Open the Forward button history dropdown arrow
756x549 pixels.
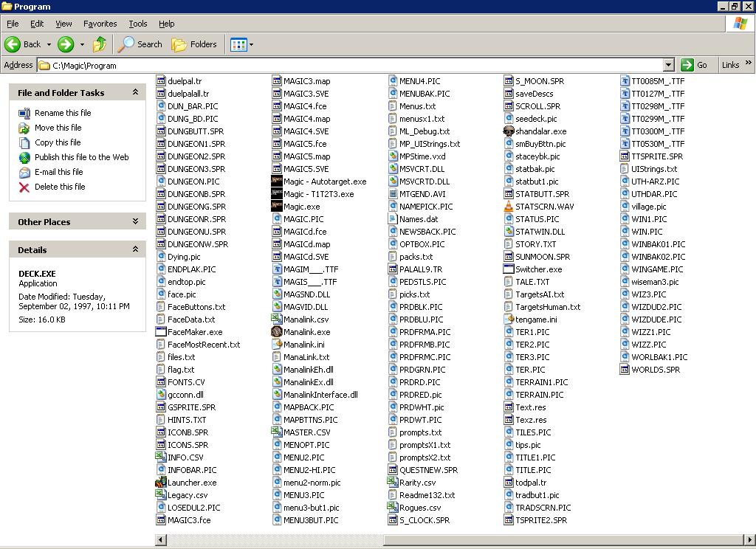(82, 45)
